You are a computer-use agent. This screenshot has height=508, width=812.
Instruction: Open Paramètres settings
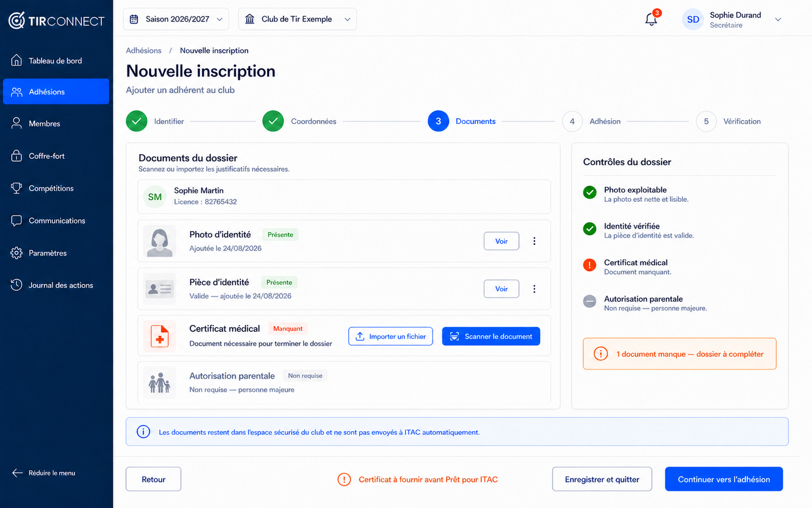tap(56, 252)
